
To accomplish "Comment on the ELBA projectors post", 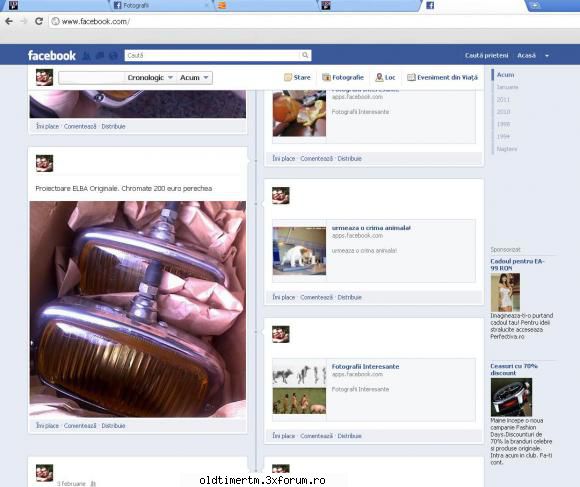I will pos(80,426).
